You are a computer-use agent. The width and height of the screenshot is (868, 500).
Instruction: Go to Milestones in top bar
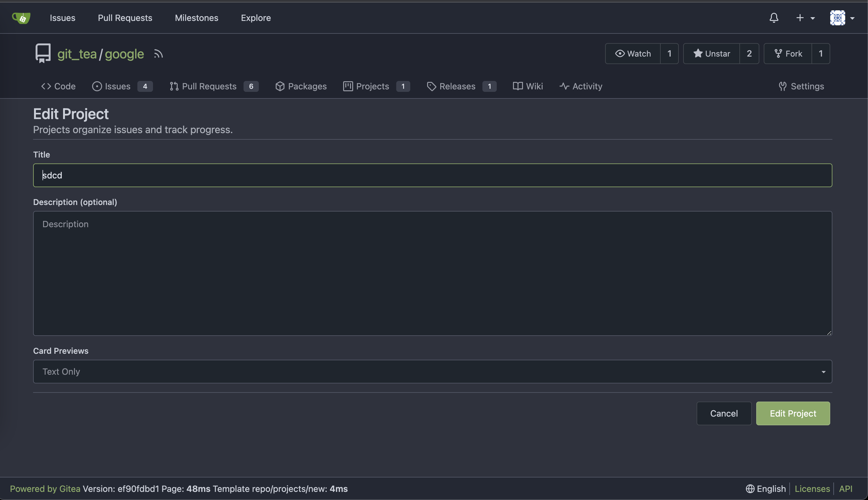click(x=197, y=18)
